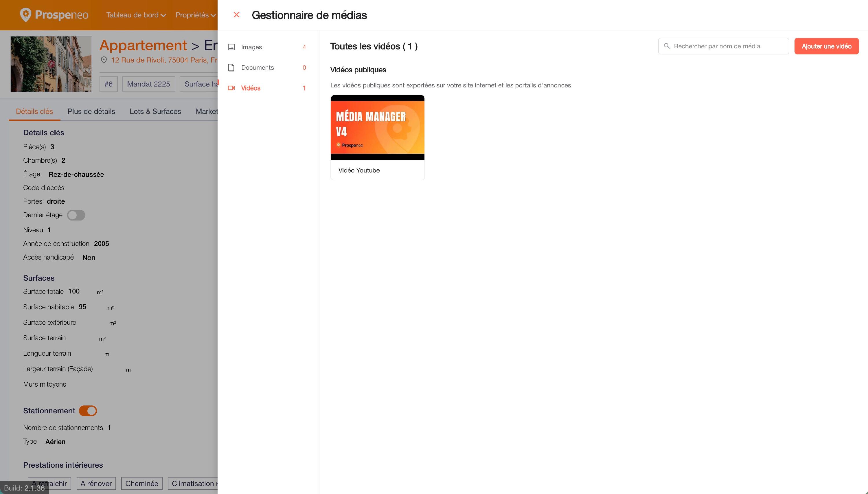The image size is (868, 494).
Task: Select the Climatisation tag
Action: (193, 484)
